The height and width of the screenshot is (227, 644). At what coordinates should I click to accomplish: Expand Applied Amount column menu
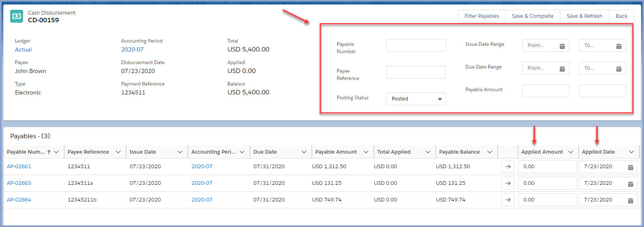tap(571, 152)
